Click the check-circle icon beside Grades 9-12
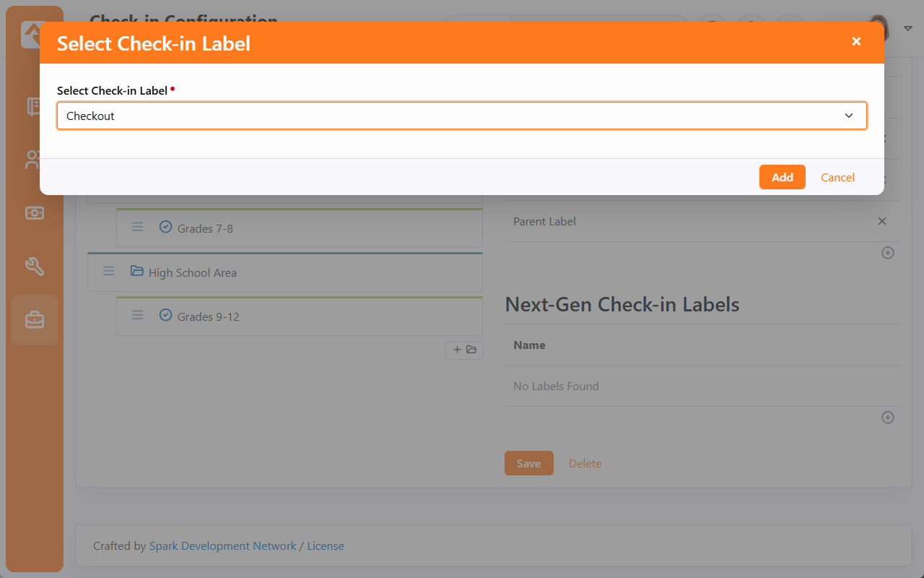924x578 pixels. 165,316
